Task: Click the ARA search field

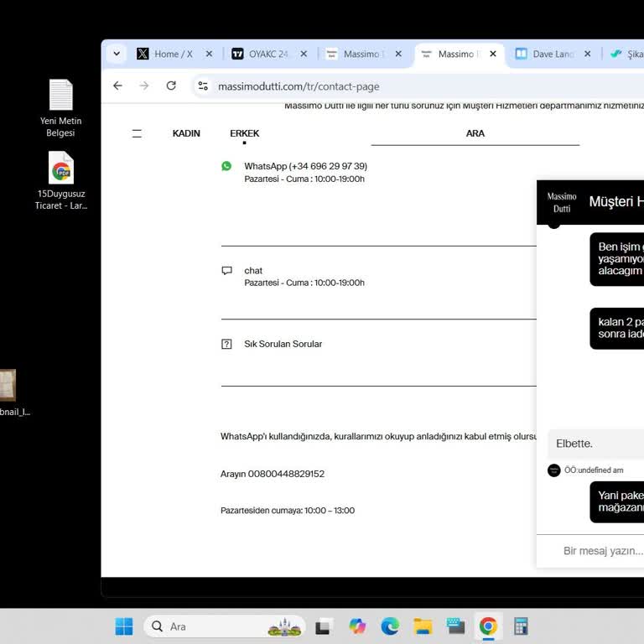Action: click(x=475, y=133)
